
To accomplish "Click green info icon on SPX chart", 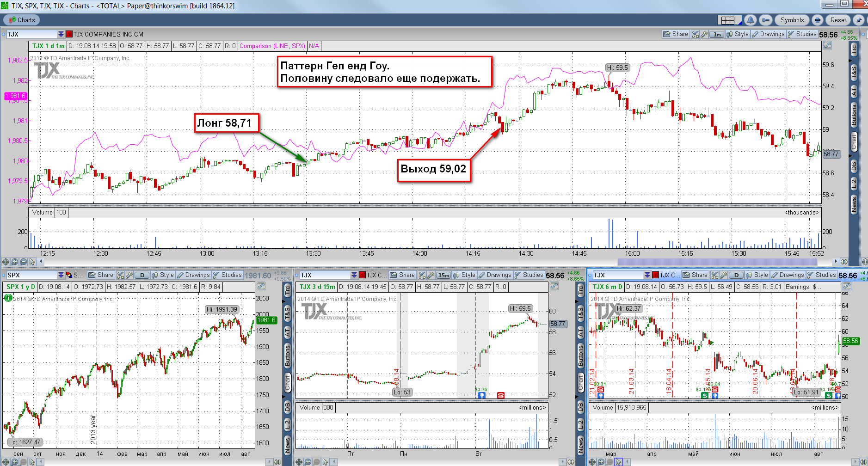I will pos(8,298).
